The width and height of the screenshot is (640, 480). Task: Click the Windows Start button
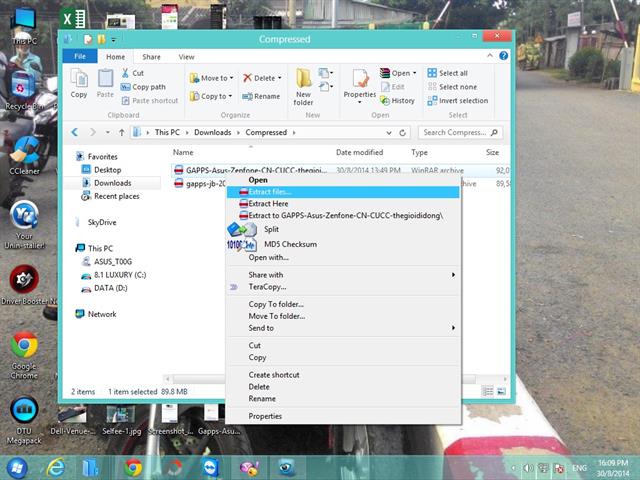[17, 468]
